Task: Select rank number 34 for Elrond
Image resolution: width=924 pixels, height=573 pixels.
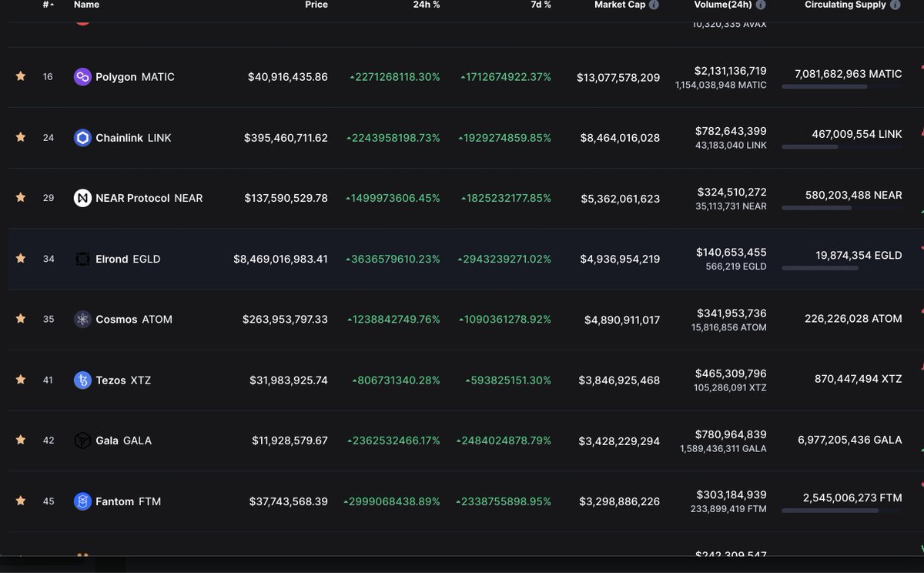Action: point(49,259)
